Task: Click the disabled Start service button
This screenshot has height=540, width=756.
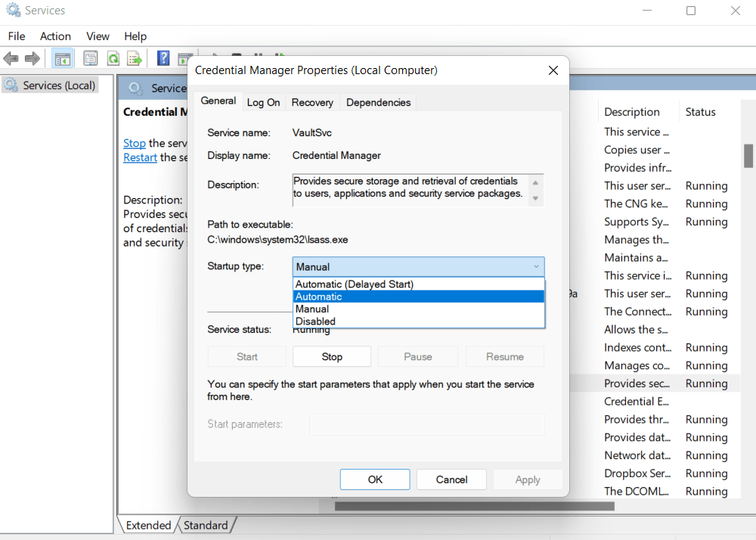Action: [x=247, y=357]
